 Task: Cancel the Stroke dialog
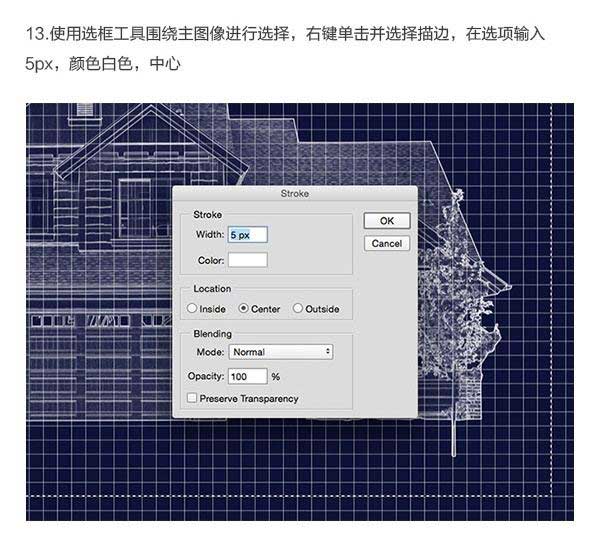pyautogui.click(x=387, y=243)
